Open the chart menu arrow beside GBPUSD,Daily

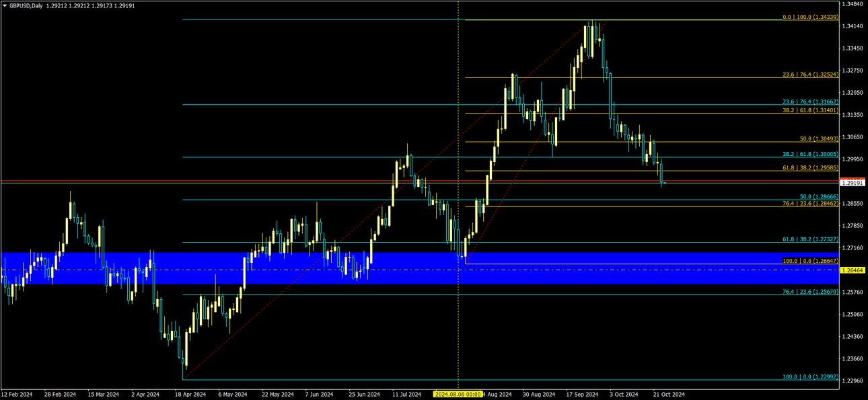5,5
